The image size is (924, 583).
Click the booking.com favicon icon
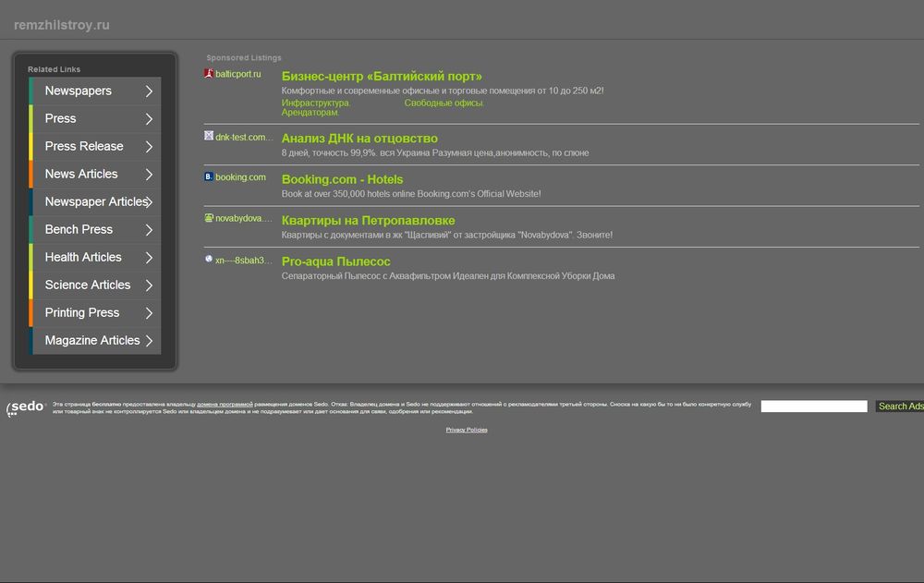coord(209,176)
